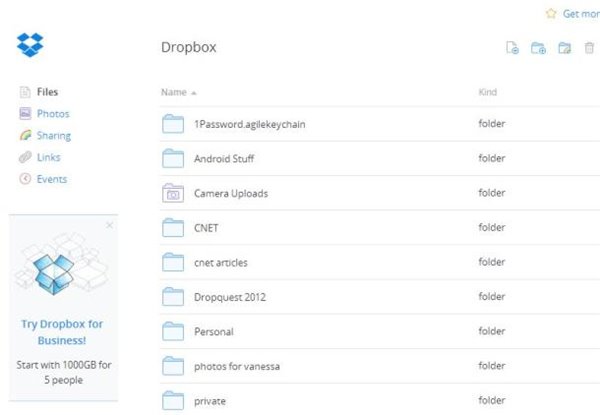
Task: Go to Photos in the sidebar
Action: [x=52, y=114]
